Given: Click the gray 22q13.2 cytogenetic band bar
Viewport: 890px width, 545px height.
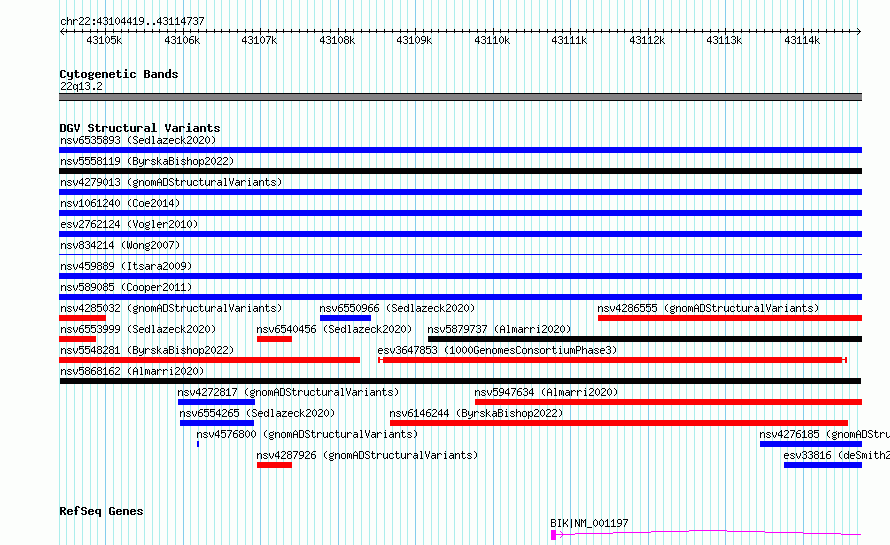Looking at the screenshot, I should tap(460, 97).
